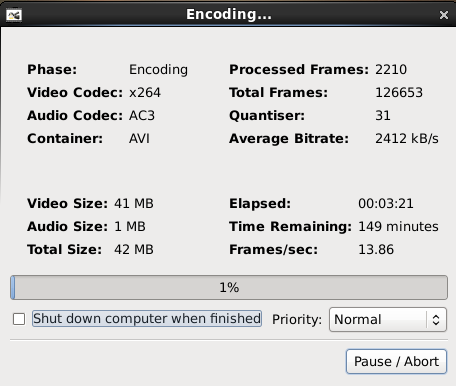The width and height of the screenshot is (456, 386).
Task: Open the Priority dropdown showing Normal
Action: 388,319
